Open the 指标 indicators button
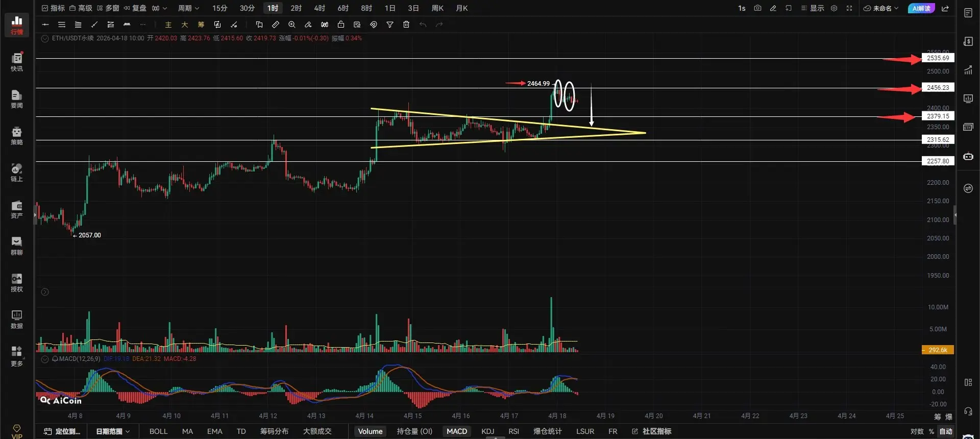Image resolution: width=980 pixels, height=439 pixels. [x=53, y=8]
